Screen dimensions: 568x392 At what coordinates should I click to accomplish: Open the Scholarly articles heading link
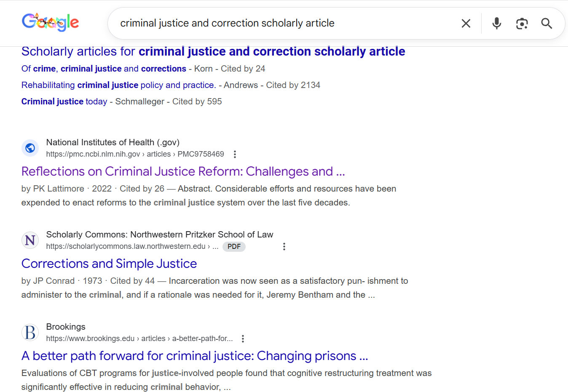click(x=213, y=51)
